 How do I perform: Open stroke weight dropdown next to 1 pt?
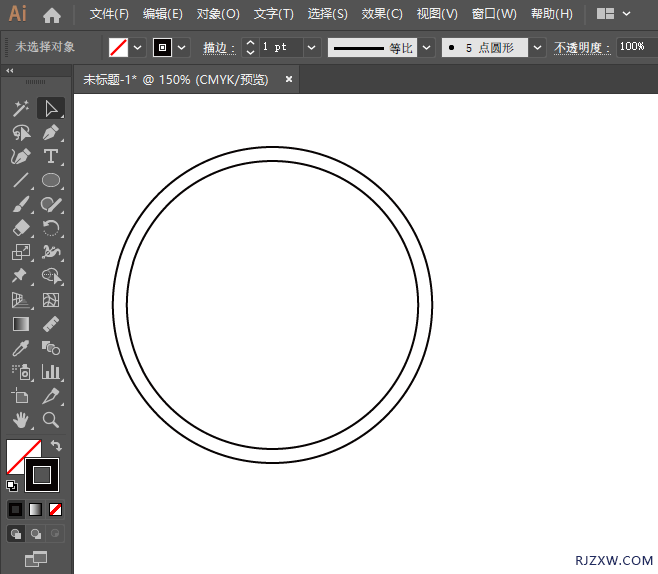tap(311, 48)
